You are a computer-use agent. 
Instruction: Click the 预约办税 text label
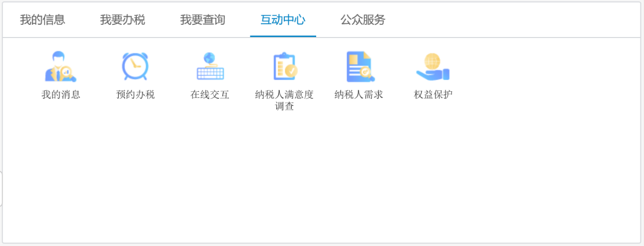(135, 95)
